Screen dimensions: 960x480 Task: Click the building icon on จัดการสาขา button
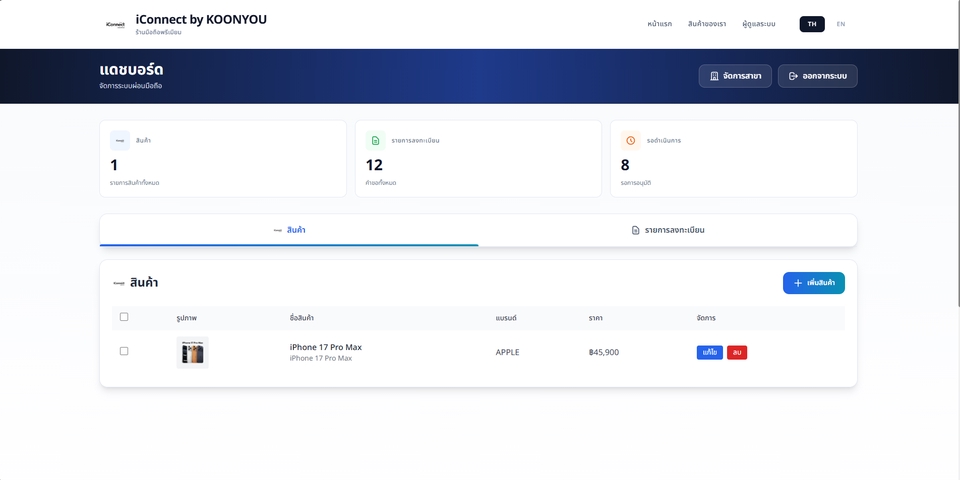click(714, 76)
